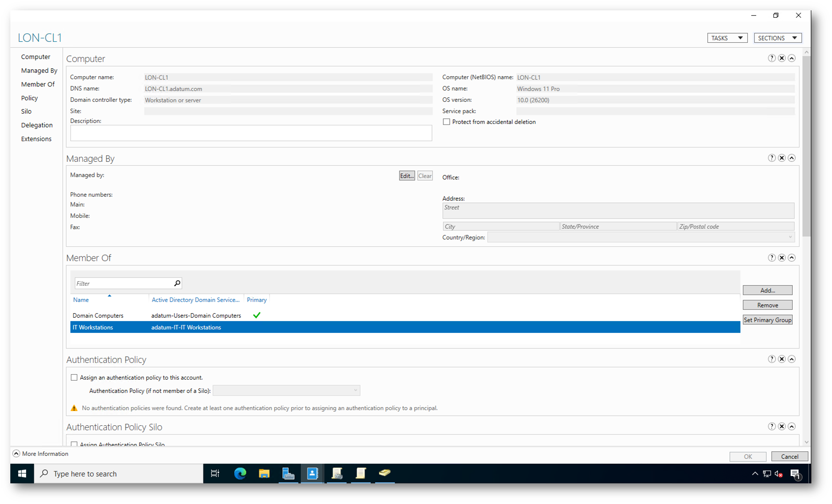
Task: Check Assign an authentication policy to this account
Action: click(x=74, y=378)
